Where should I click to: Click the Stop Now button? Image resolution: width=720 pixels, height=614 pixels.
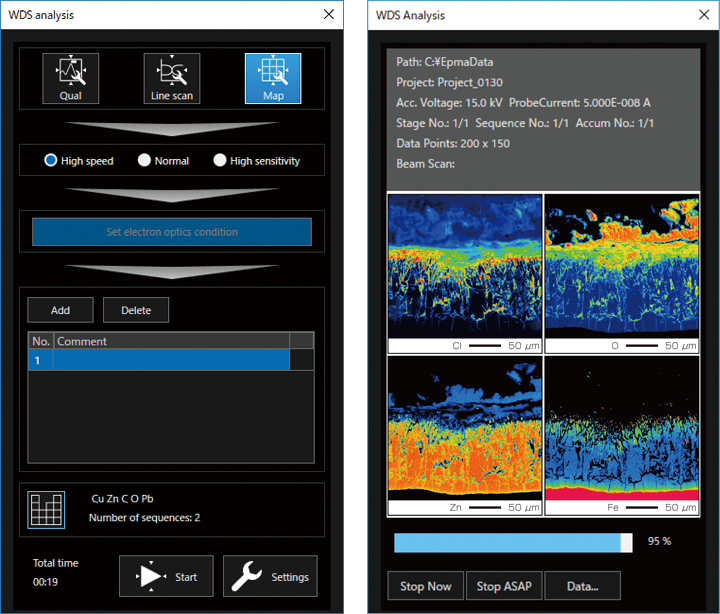click(x=426, y=586)
